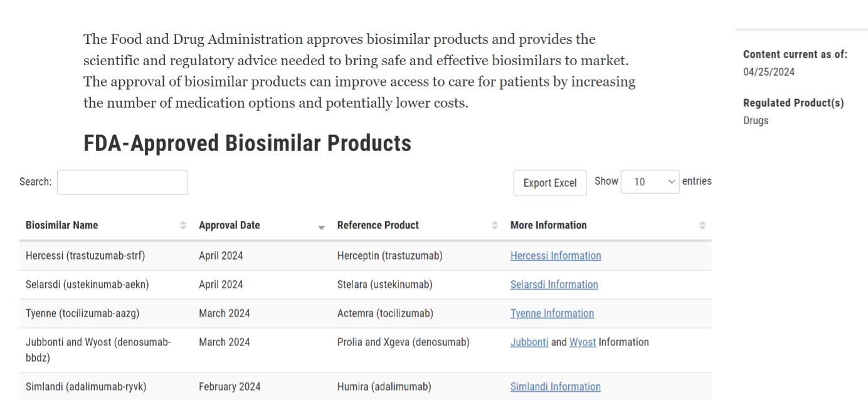Screen dimensions: 868x400
Task: Click the Reference Product column header
Action: click(378, 225)
